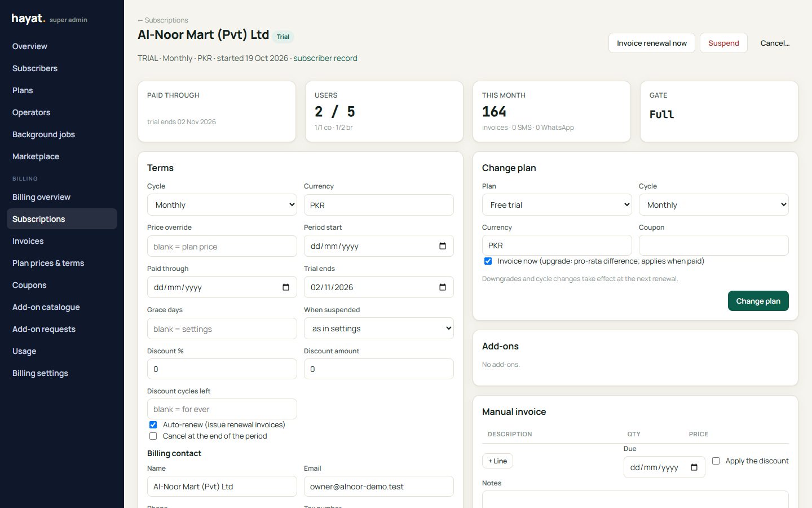Go to Overview in sidebar
This screenshot has width=812, height=508.
coord(62,46)
